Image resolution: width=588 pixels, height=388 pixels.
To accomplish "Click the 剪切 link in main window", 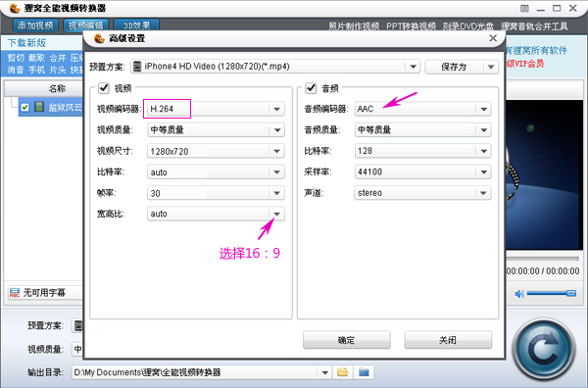I will point(16,58).
